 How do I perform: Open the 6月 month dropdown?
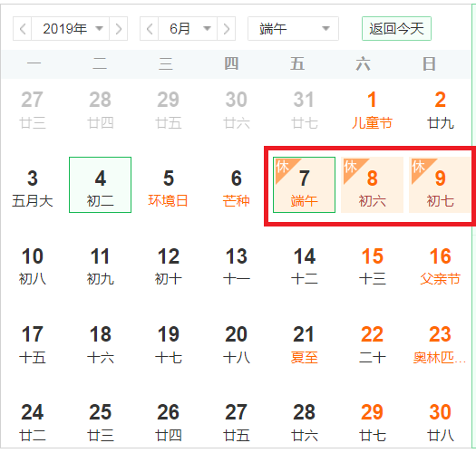pos(188,29)
